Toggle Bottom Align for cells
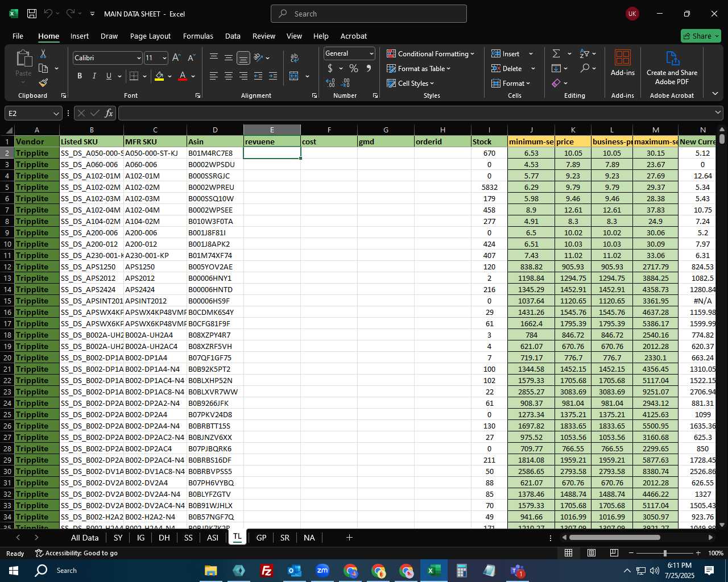This screenshot has width=728, height=582. 243,57
